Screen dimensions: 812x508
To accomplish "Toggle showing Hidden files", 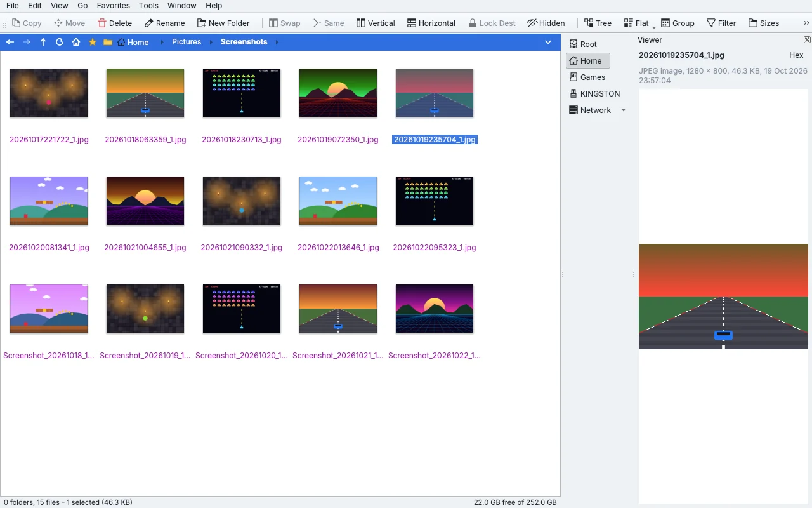I will [546, 23].
